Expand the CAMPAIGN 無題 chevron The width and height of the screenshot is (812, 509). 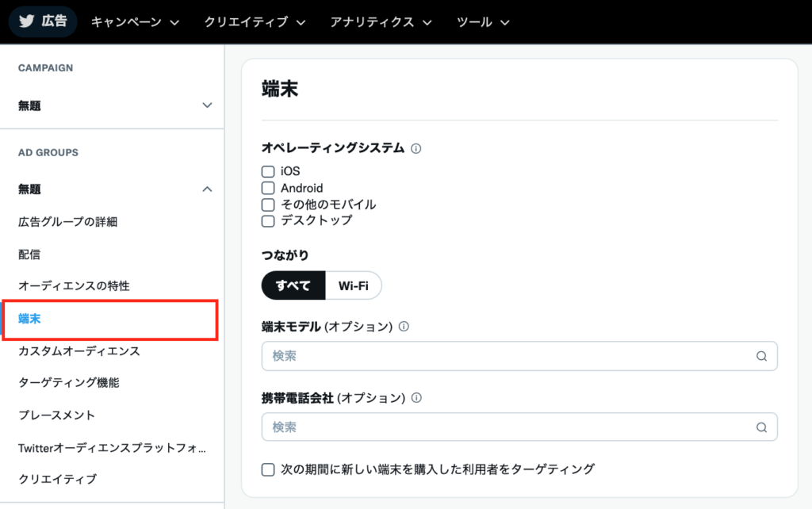[207, 105]
